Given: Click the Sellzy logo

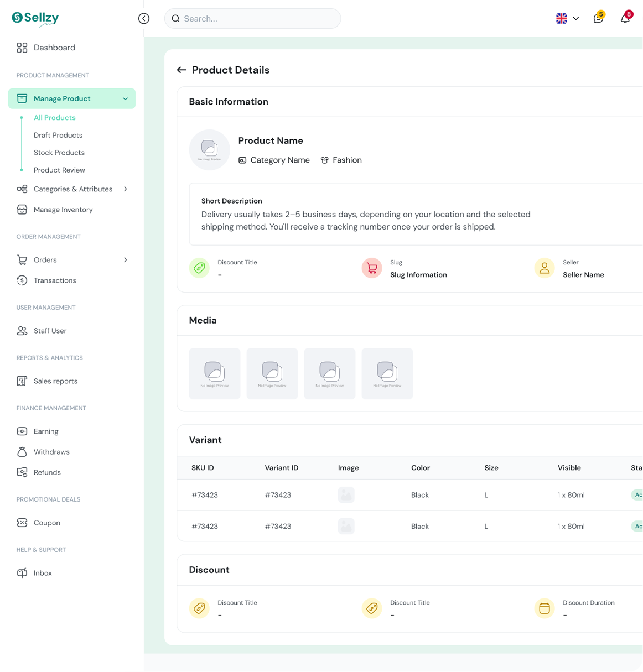Looking at the screenshot, I should pyautogui.click(x=35, y=18).
